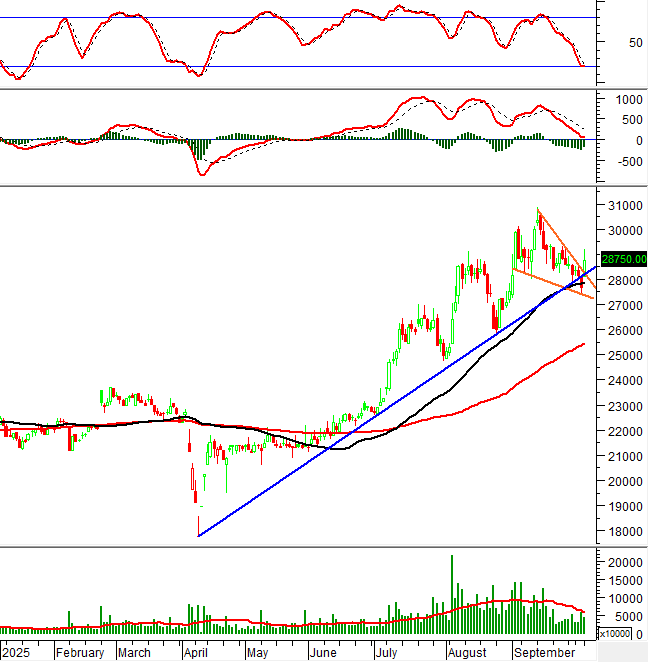Select the July month label
This screenshot has height=662, width=648.
390,652
